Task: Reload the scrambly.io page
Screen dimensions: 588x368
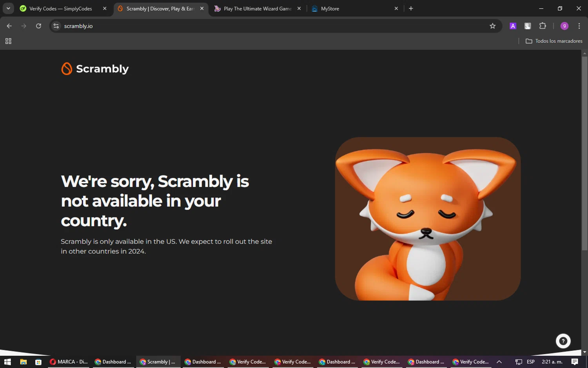Action: pyautogui.click(x=38, y=26)
